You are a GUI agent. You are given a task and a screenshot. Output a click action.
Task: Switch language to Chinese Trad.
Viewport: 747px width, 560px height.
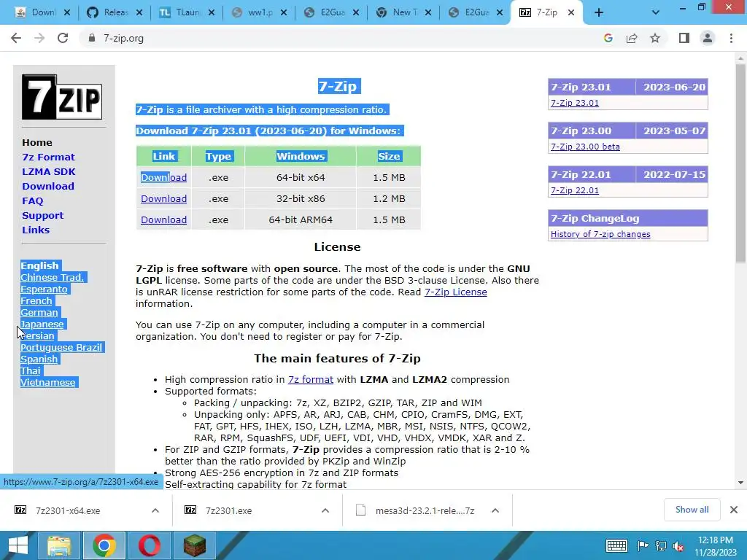(52, 278)
